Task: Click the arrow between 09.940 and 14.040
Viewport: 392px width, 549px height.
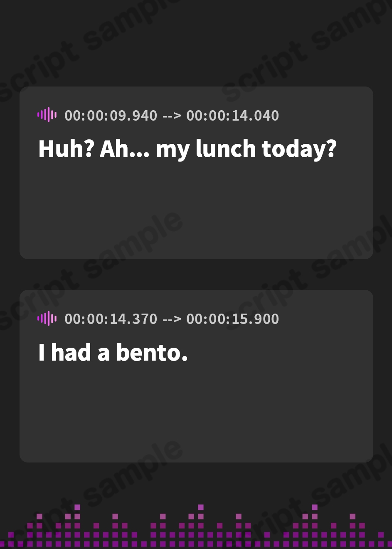Action: coord(172,116)
